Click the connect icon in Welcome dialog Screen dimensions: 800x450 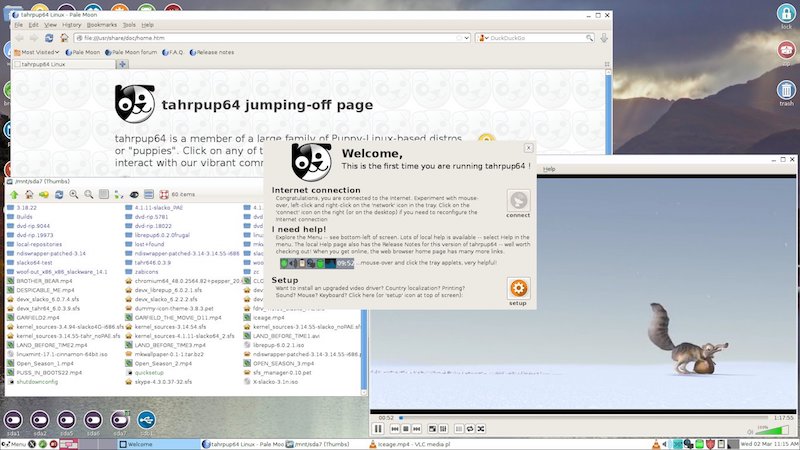click(x=518, y=200)
